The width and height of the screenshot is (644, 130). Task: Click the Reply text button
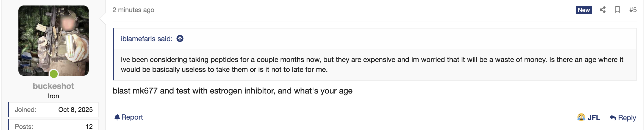(x=627, y=118)
